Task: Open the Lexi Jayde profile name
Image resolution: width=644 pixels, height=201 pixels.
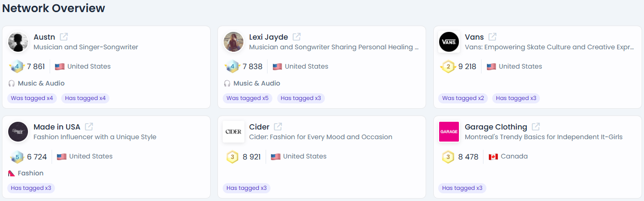Action: coord(268,37)
